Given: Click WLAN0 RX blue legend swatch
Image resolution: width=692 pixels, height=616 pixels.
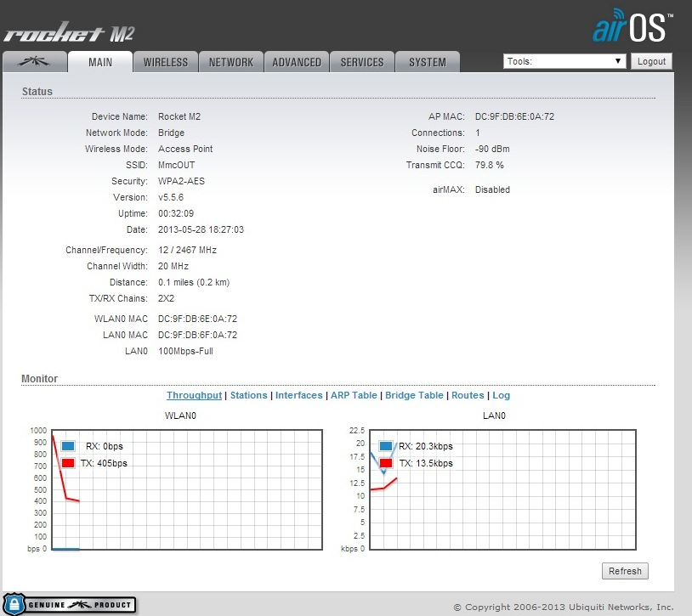Looking at the screenshot, I should (x=68, y=446).
